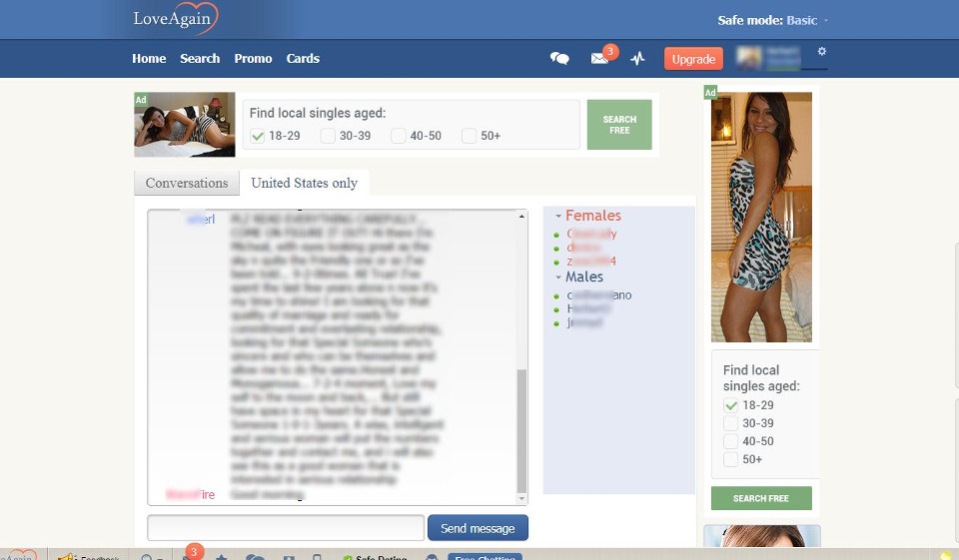This screenshot has height=560, width=959.
Task: Uncheck the 18-29 age checkbox in top banner
Action: tap(258, 136)
